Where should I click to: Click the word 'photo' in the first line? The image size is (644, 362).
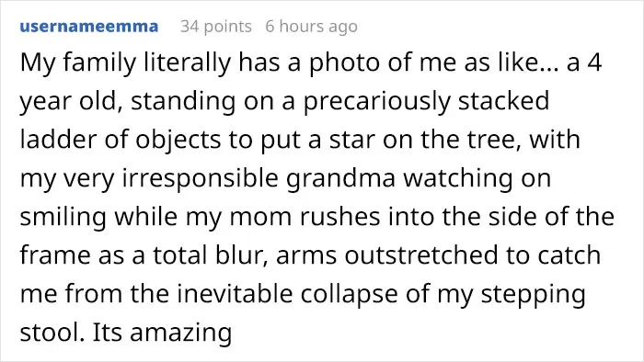[345, 63]
